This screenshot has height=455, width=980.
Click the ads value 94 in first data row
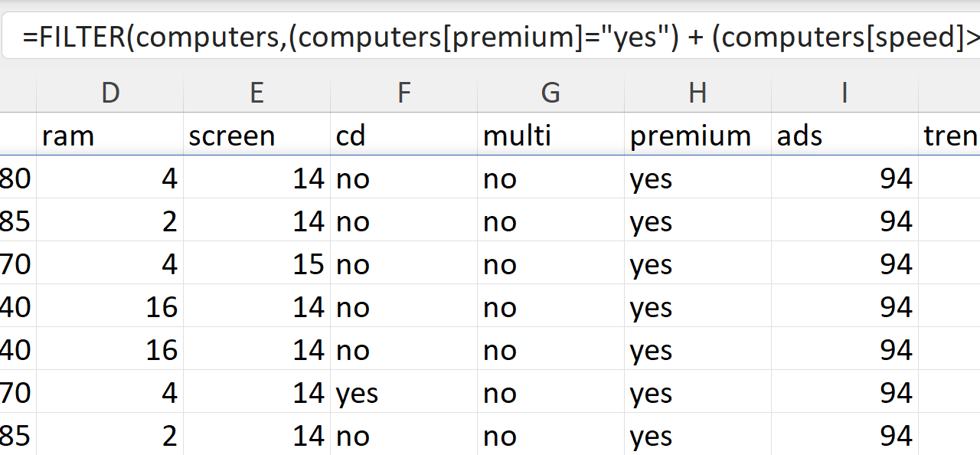[844, 178]
